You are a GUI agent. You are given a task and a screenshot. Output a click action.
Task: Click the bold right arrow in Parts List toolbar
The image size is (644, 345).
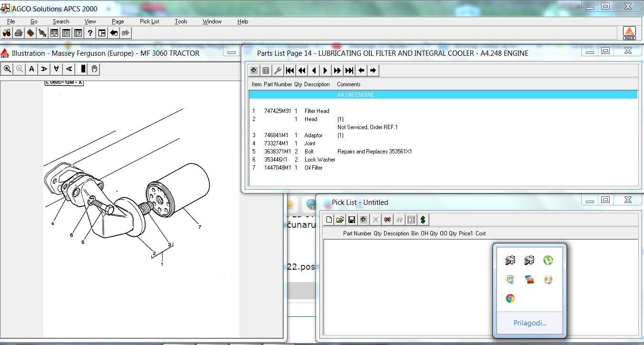tap(373, 71)
